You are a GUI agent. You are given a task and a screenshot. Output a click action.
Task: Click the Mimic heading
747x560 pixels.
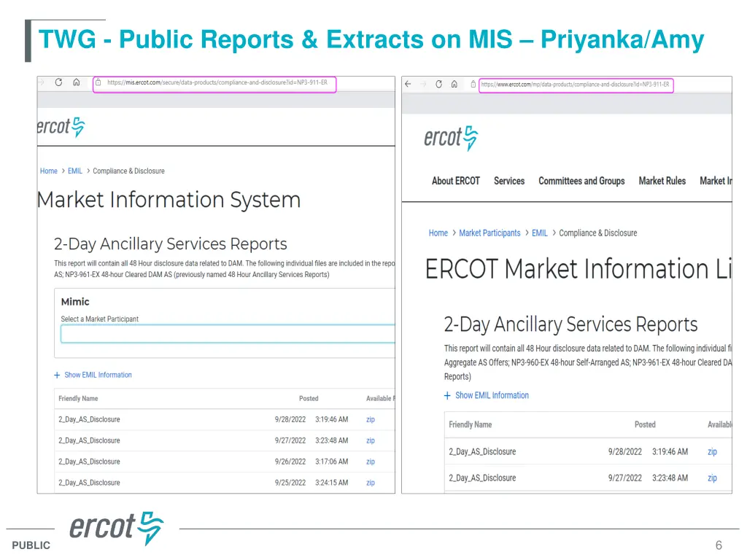pos(75,302)
